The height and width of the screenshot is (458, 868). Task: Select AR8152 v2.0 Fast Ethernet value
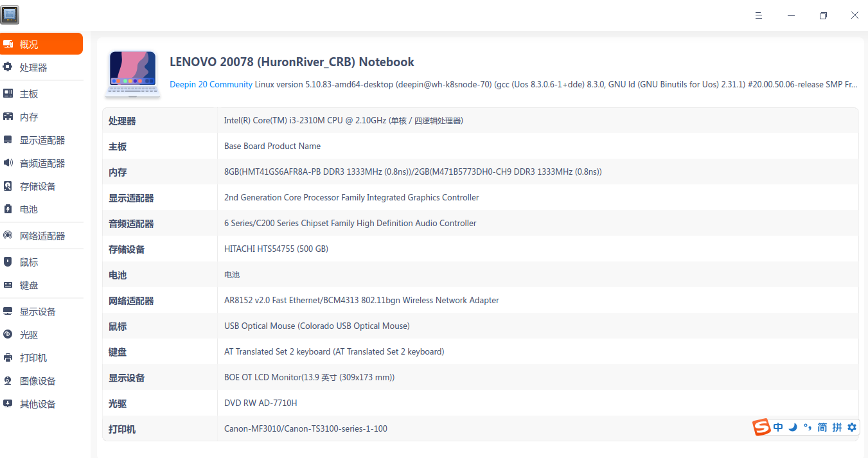(x=361, y=300)
